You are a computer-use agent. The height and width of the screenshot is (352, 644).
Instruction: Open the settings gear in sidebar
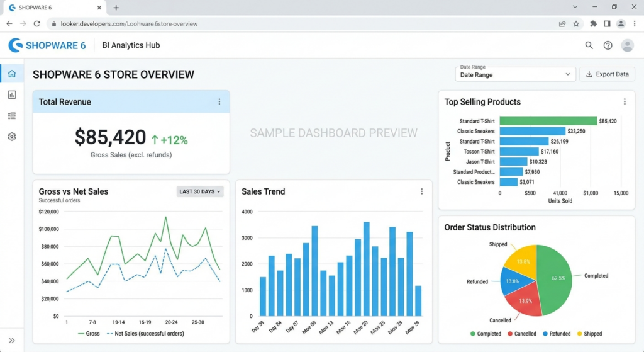tap(12, 137)
